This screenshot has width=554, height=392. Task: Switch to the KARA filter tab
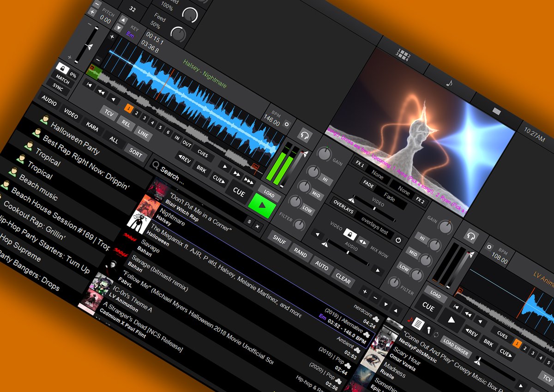[92, 127]
